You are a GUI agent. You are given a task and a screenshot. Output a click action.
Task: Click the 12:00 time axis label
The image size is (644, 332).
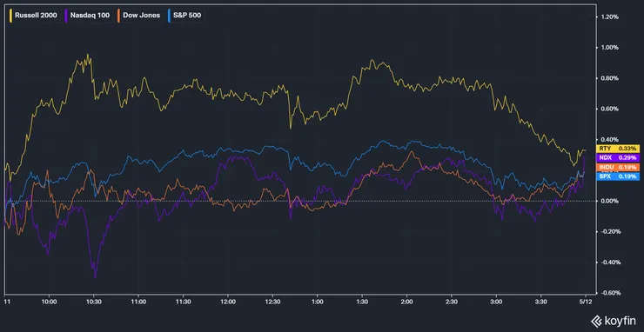pos(228,302)
